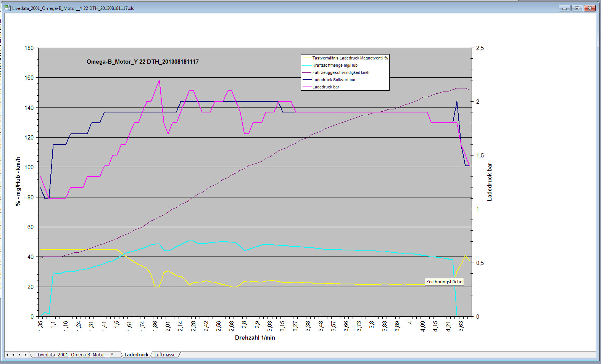This screenshot has width=601, height=364.
Task: Minimize the Livedata workbook window
Action: click(x=564, y=8)
